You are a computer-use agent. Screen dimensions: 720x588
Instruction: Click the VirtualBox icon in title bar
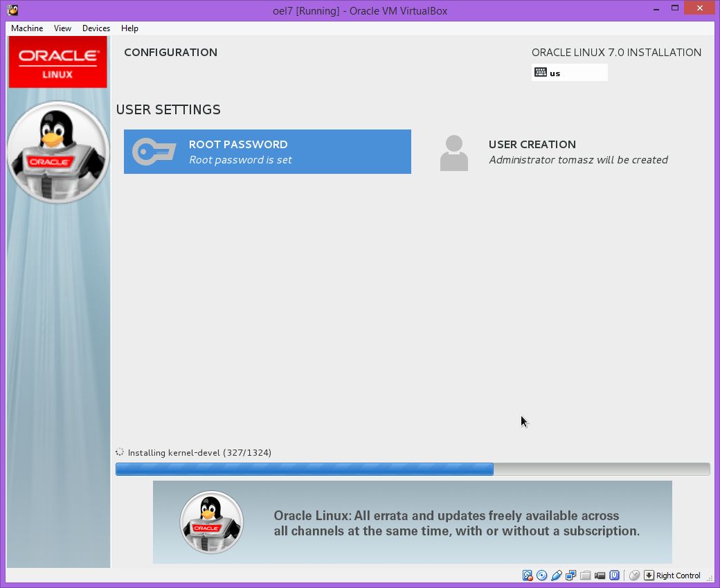click(13, 10)
